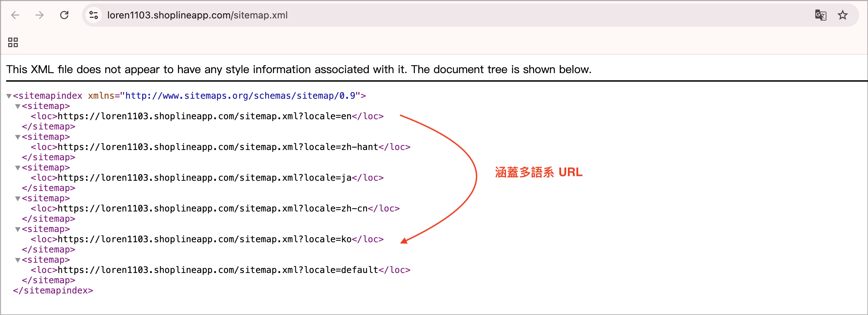Image resolution: width=868 pixels, height=315 pixels.
Task: Collapse the sitemap node containing locale=default
Action: point(18,260)
